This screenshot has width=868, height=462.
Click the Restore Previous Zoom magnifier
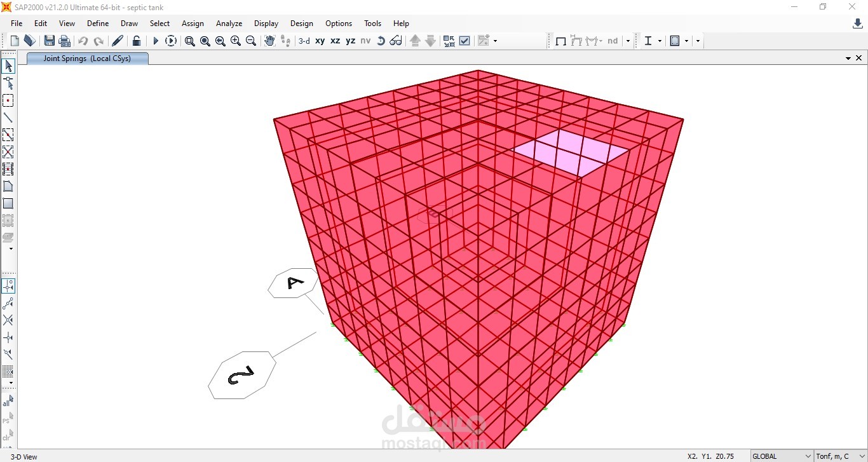220,41
